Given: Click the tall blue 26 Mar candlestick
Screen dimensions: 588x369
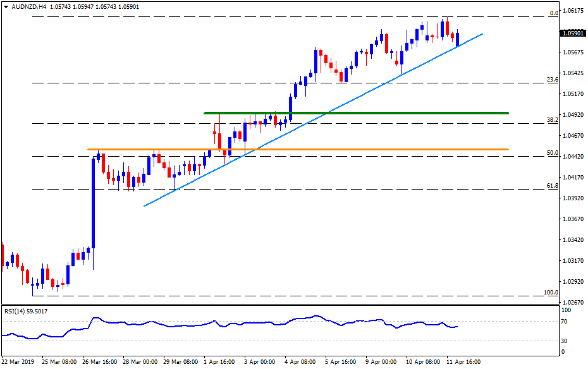Looking at the screenshot, I should tap(93, 202).
